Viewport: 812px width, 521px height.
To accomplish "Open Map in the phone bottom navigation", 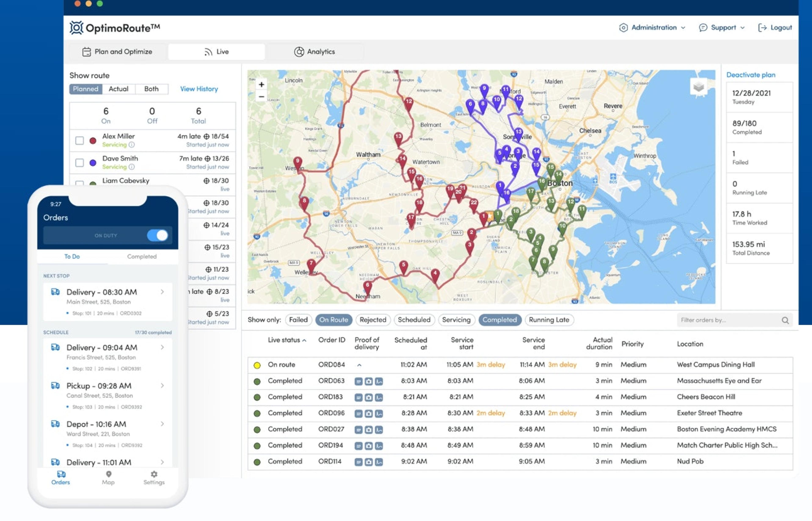I will click(x=108, y=477).
